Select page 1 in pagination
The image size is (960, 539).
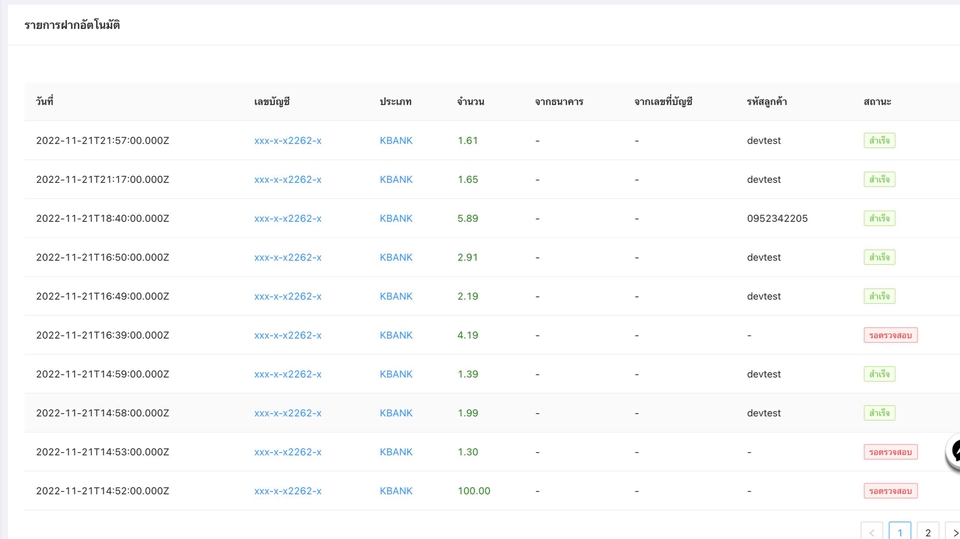(900, 532)
